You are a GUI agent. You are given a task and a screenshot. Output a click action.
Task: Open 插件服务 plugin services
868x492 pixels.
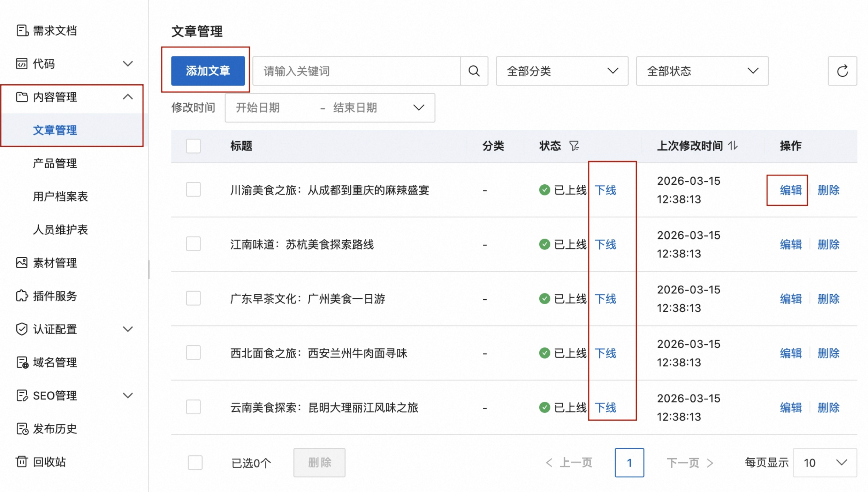pos(54,296)
